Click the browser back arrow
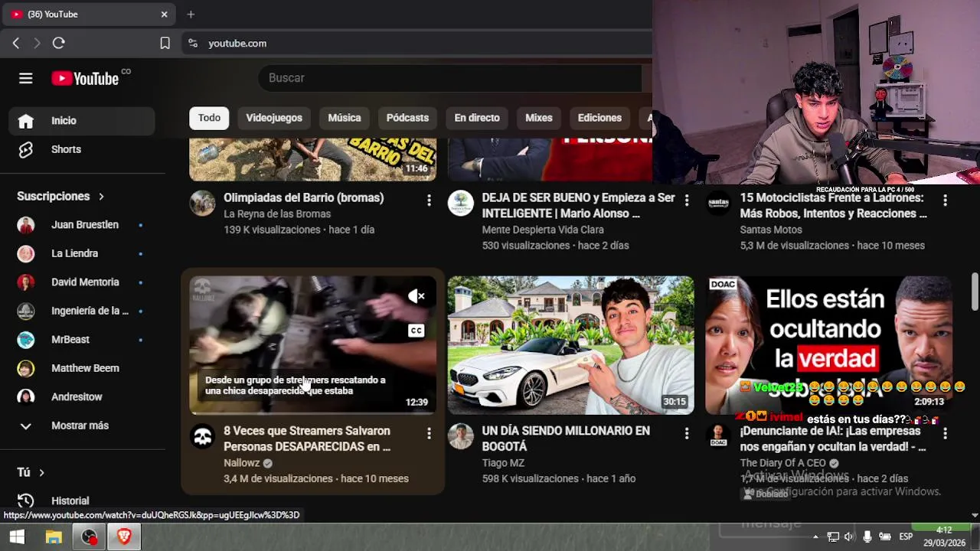The height and width of the screenshot is (551, 980). coord(15,44)
